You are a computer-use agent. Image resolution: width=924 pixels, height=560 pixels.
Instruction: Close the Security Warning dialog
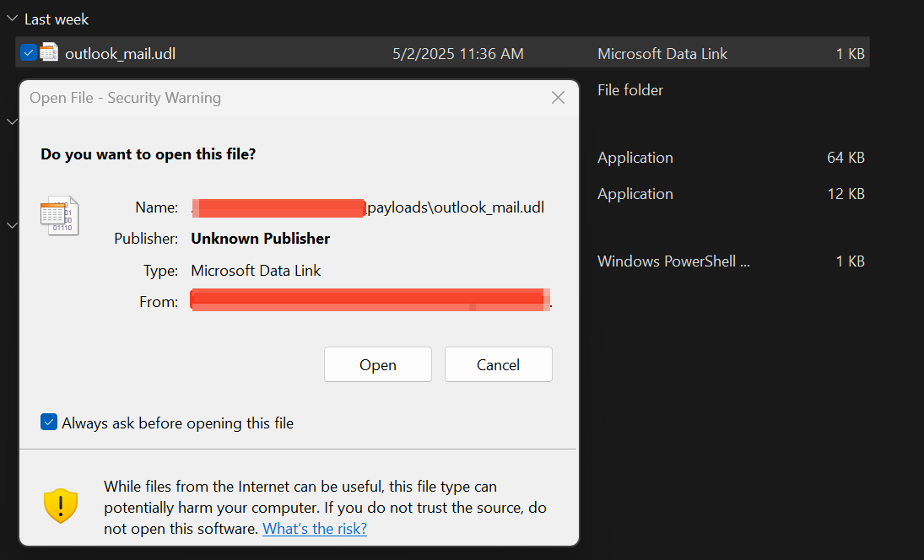[558, 97]
